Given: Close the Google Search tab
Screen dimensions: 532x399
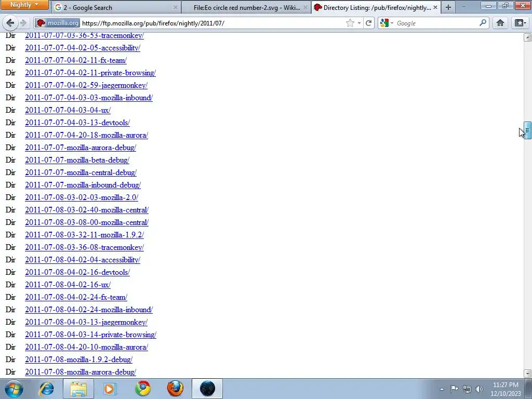Looking at the screenshot, I should pyautogui.click(x=176, y=7).
